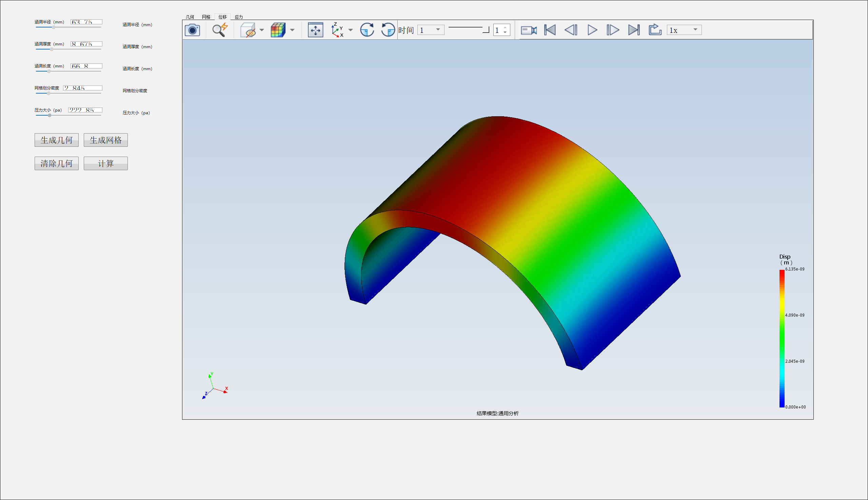Click the 网格划分密度 value input field

click(83, 88)
